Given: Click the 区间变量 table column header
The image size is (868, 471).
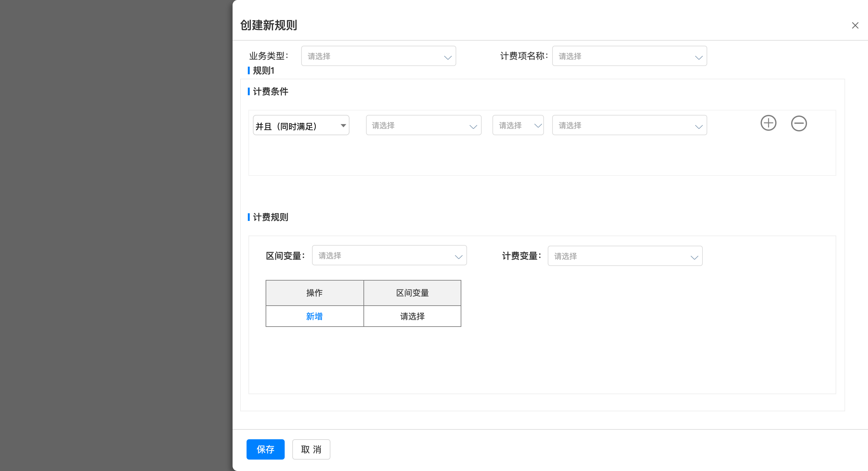Looking at the screenshot, I should 412,293.
